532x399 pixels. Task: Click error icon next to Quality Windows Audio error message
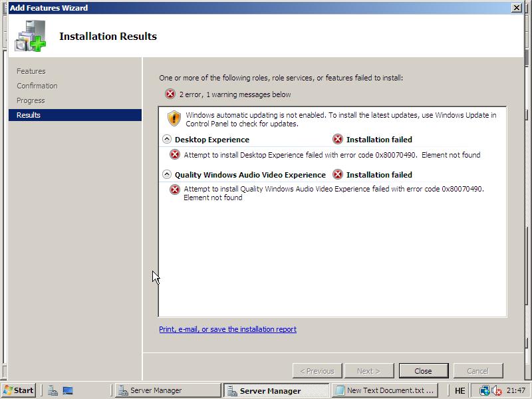pos(175,190)
